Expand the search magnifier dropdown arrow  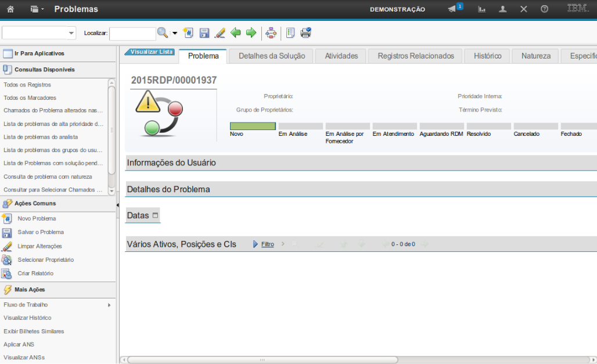coord(175,33)
